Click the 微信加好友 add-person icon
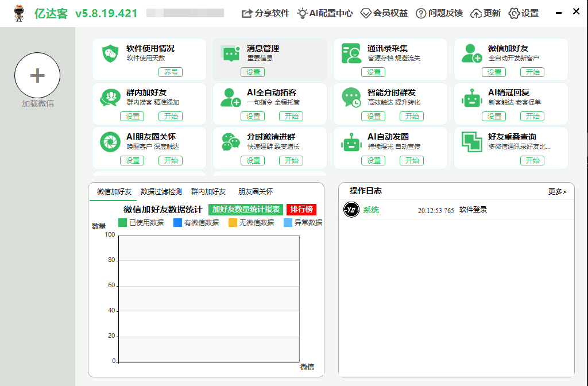 coord(471,53)
